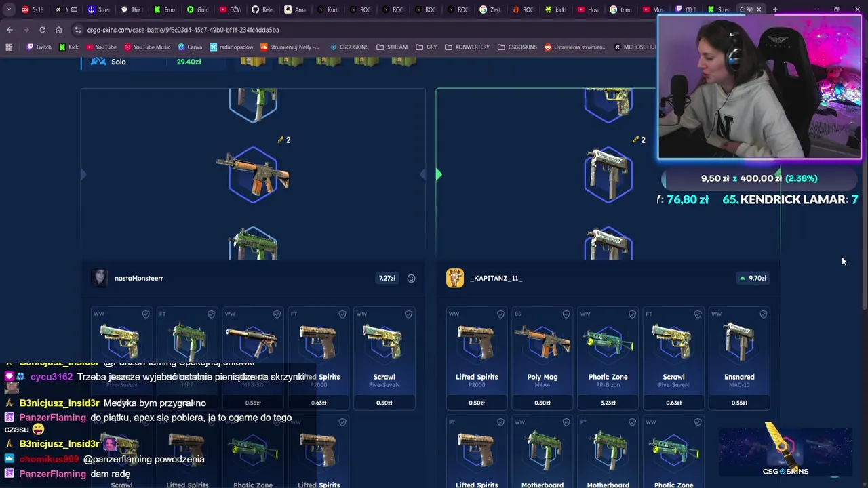Click shield on right Lifted Spirits P2000 0.50zł card
This screenshot has height=488, width=868.
pyautogui.click(x=500, y=314)
